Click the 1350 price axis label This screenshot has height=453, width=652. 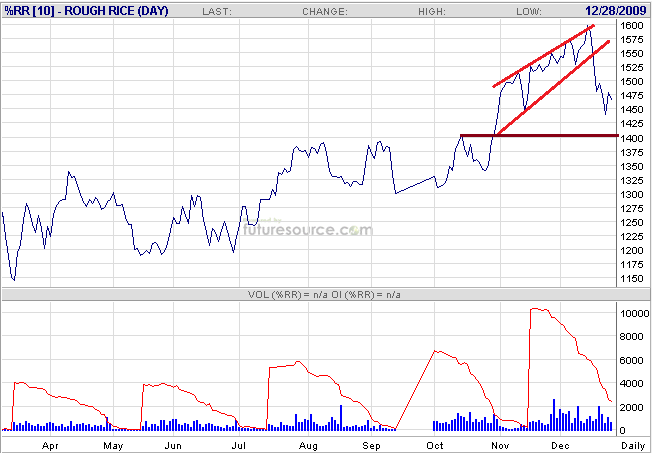tap(631, 166)
